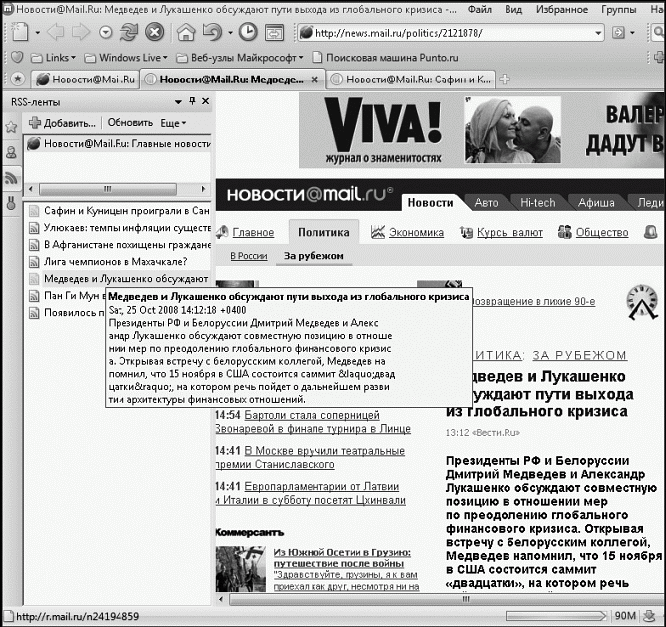Pin the RSS-ленты panel
Screen dimensions: 666x627
(192, 101)
